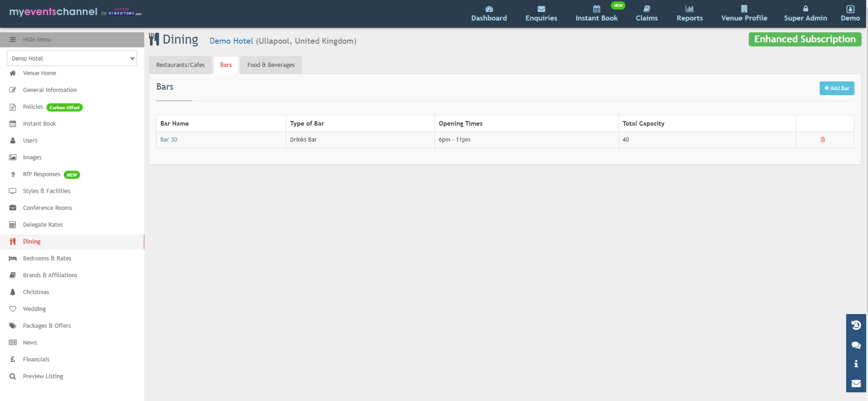868x401 pixels.
Task: Open Demo Hotel link in page header
Action: [231, 41]
